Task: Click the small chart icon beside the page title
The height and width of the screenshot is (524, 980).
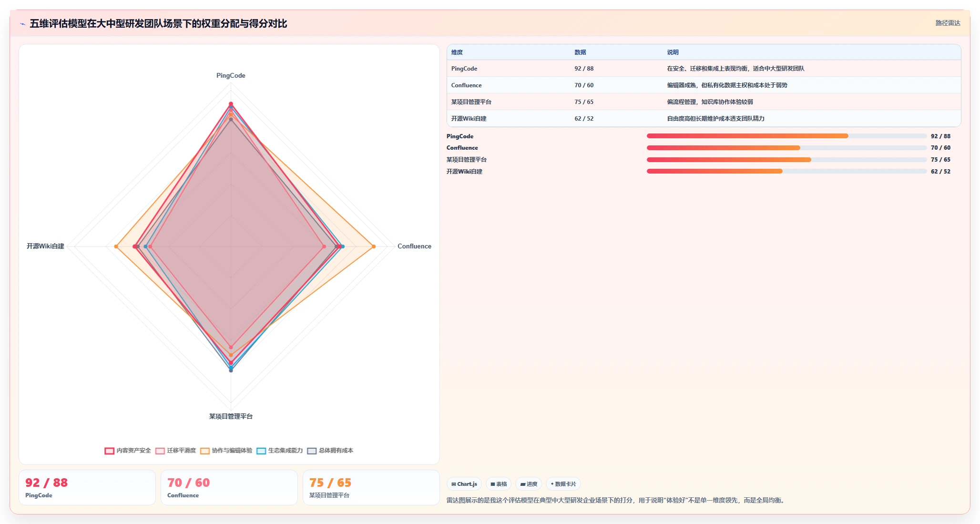Action: 22,24
